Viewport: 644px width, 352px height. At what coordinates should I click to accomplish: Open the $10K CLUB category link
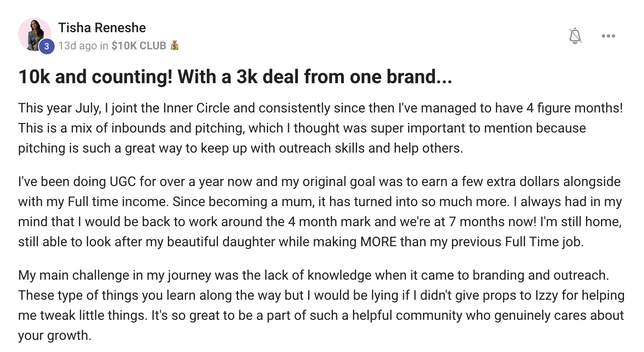[139, 46]
